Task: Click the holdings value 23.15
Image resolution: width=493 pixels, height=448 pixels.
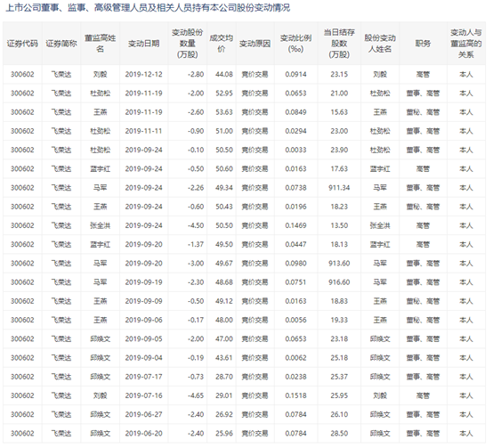Action: (339, 75)
